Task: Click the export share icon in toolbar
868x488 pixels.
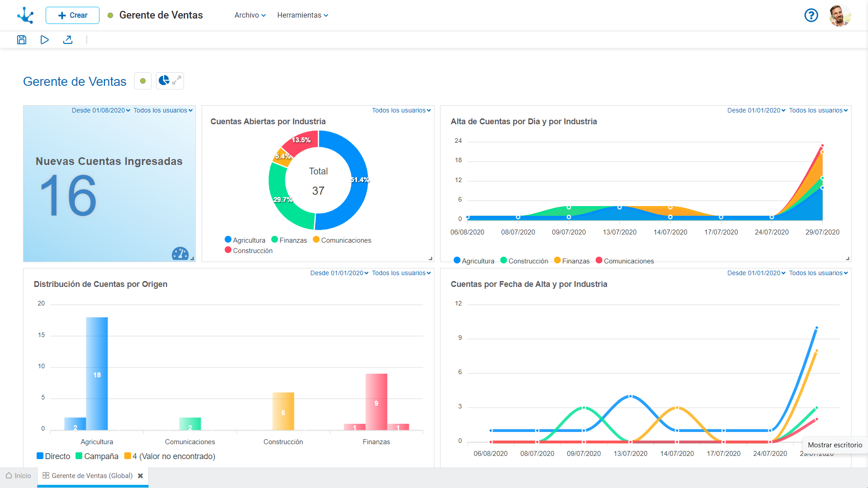Action: coord(68,40)
